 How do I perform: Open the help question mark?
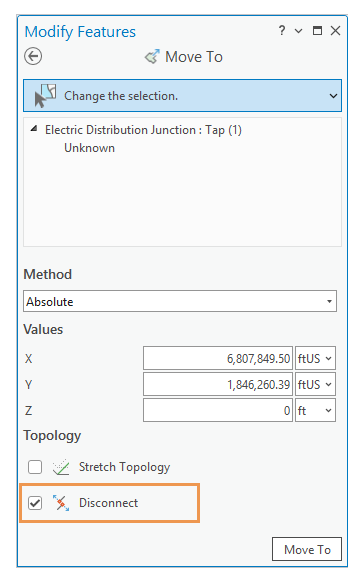pyautogui.click(x=282, y=30)
